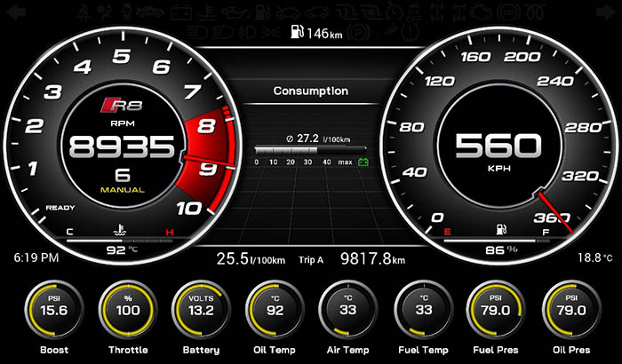Tap the Oil Pres label text
The image size is (622, 364).
point(571,350)
